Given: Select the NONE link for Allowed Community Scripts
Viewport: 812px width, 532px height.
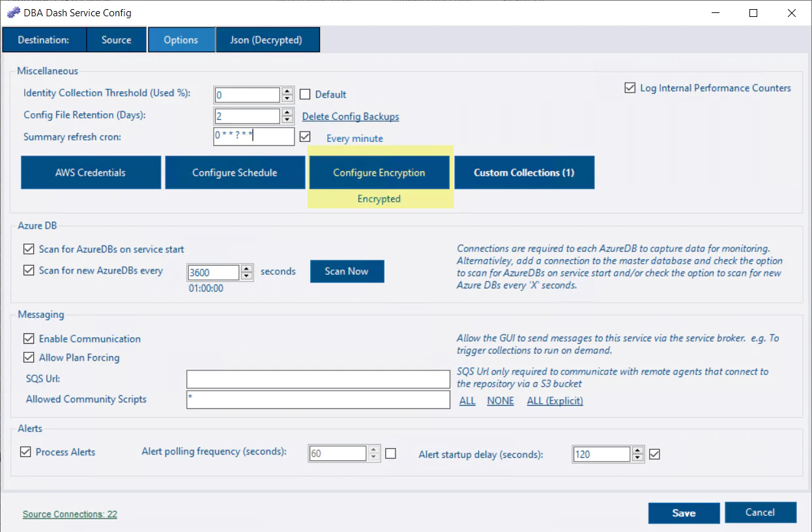Looking at the screenshot, I should point(500,400).
